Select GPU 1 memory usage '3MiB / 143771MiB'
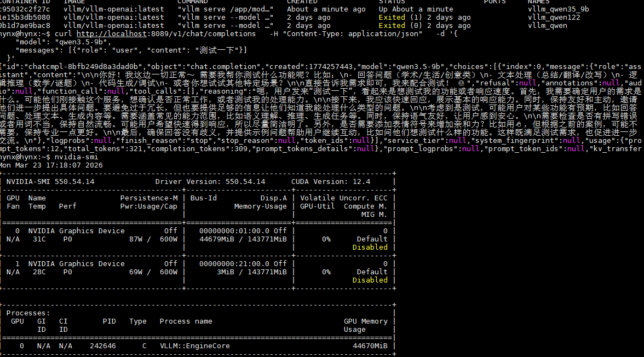The width and height of the screenshot is (644, 357). (252, 272)
